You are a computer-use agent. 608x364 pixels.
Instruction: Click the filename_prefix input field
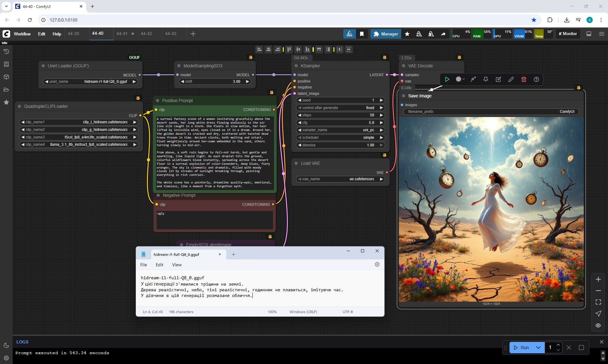491,112
